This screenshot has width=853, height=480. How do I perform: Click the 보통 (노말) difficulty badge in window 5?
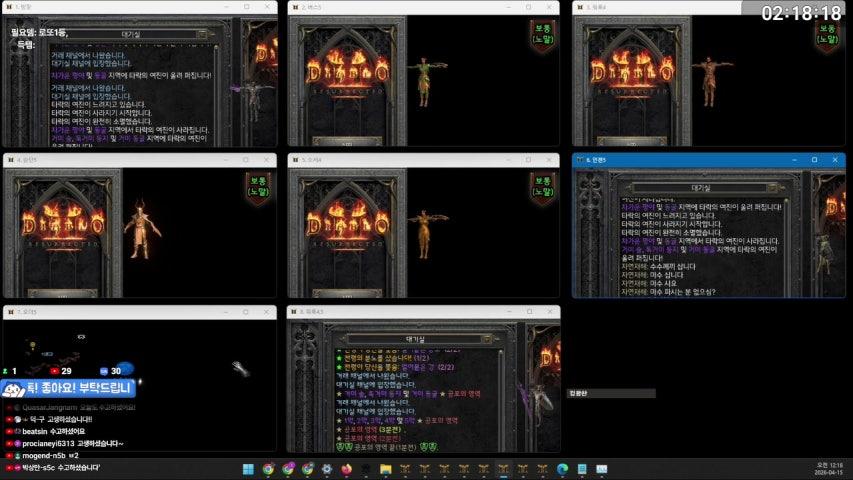(543, 187)
